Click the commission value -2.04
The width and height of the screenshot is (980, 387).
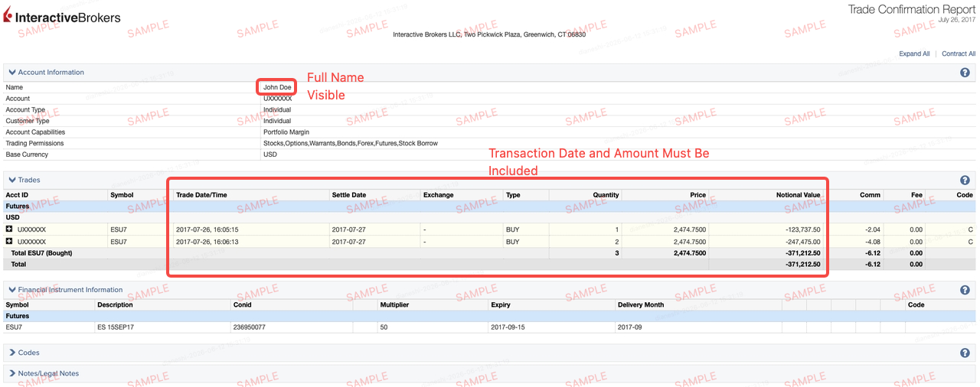tap(873, 229)
